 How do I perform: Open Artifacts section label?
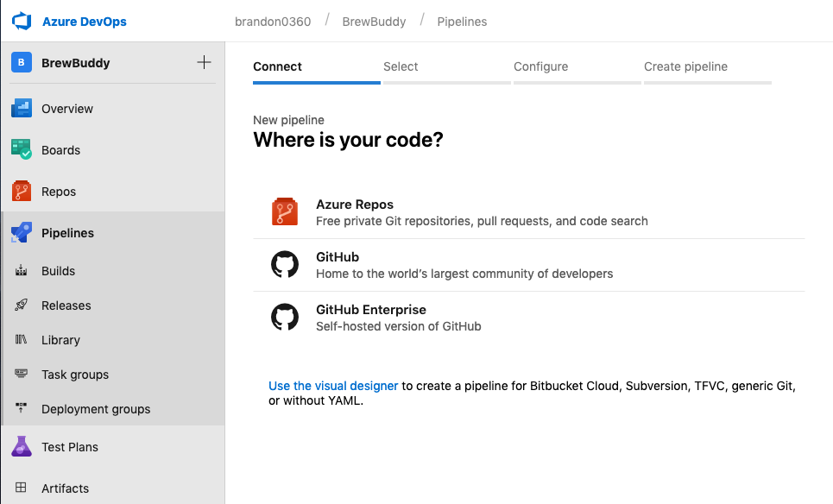66,488
